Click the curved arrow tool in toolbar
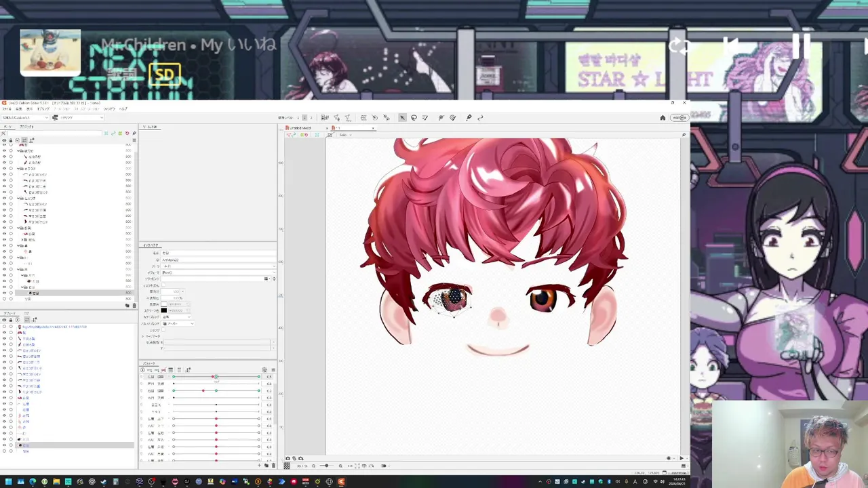The height and width of the screenshot is (488, 868). (480, 117)
